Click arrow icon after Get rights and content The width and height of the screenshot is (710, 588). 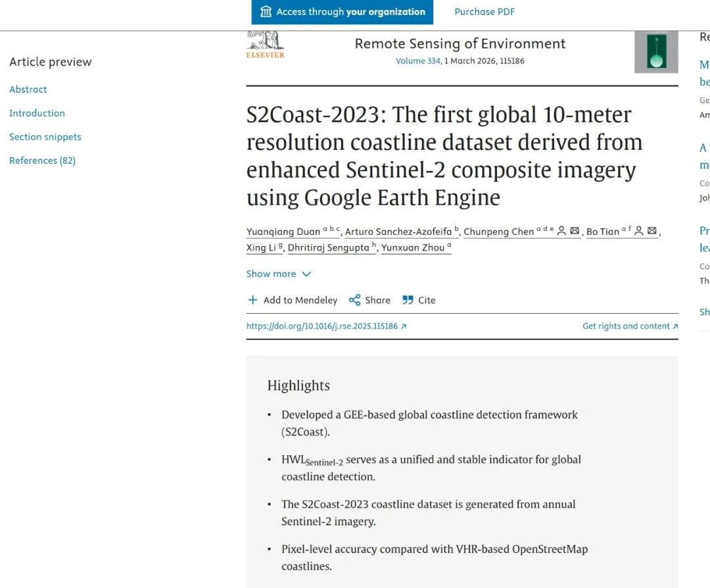[675, 326]
